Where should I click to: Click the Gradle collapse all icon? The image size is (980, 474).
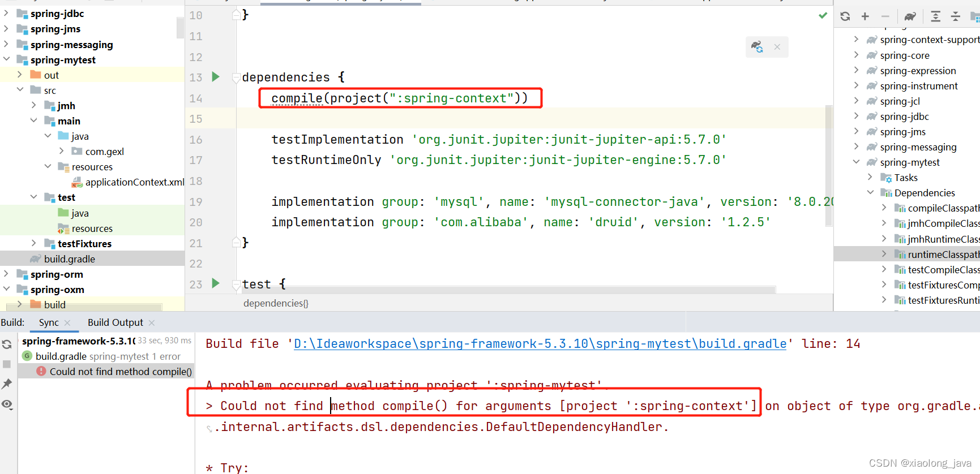pyautogui.click(x=956, y=16)
